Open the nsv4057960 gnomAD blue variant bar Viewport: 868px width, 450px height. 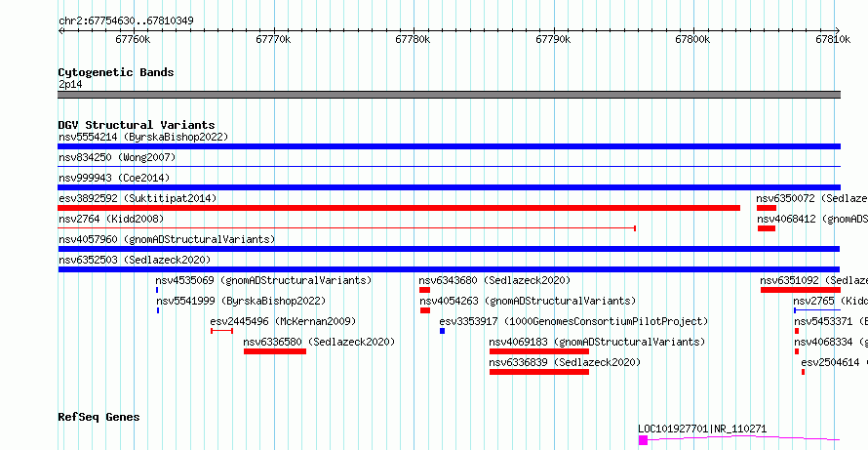click(x=449, y=249)
